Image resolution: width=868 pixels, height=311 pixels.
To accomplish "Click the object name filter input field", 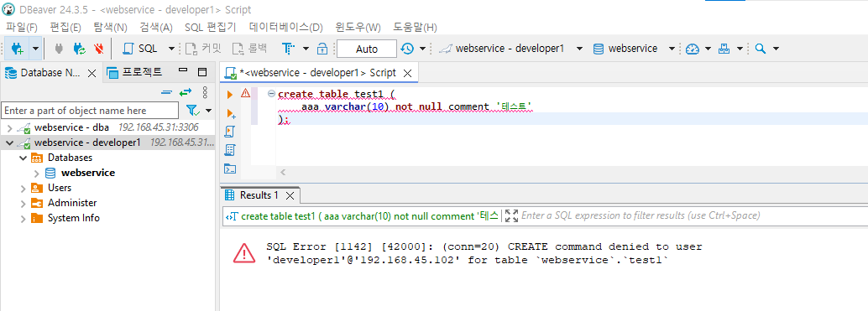I will 90,111.
